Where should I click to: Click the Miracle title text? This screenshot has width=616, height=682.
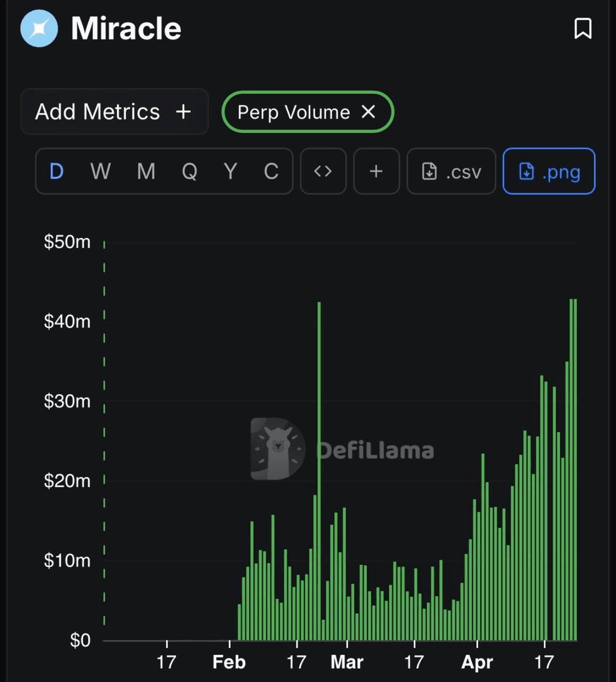point(126,28)
